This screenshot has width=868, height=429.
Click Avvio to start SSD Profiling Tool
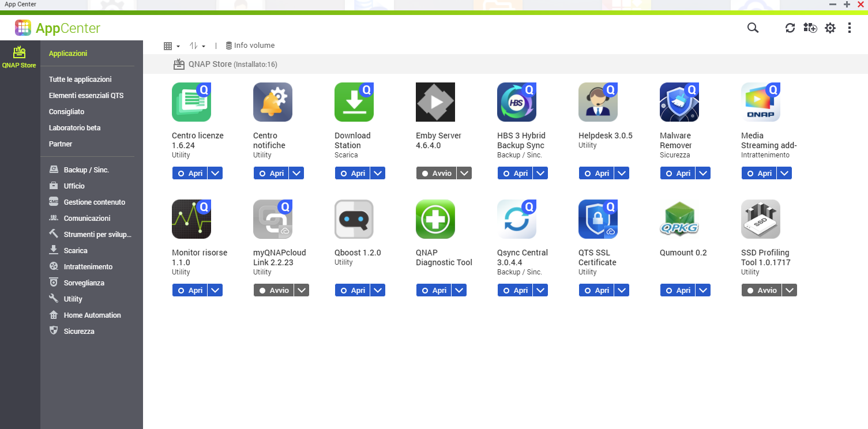(x=761, y=290)
